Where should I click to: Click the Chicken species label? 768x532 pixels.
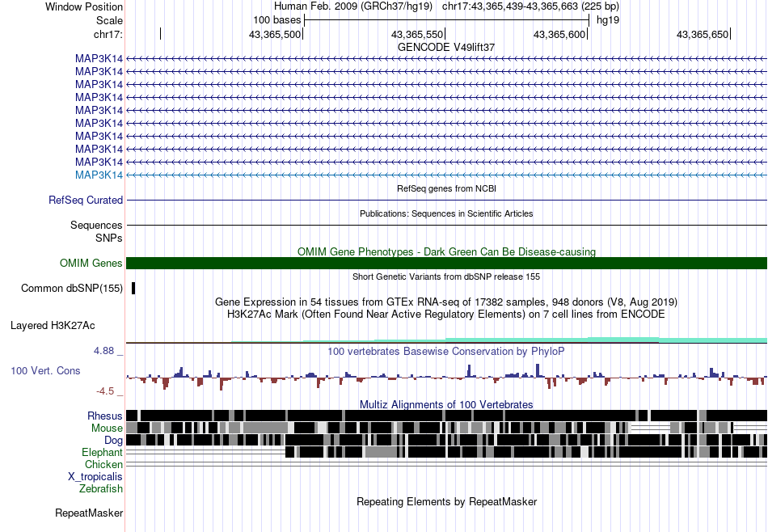coord(103,464)
